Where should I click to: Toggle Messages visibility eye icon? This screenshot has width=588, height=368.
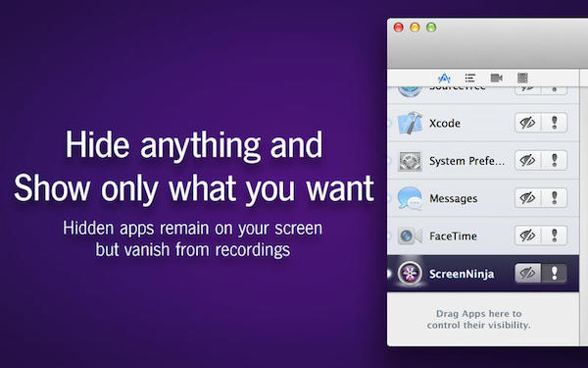pos(528,198)
